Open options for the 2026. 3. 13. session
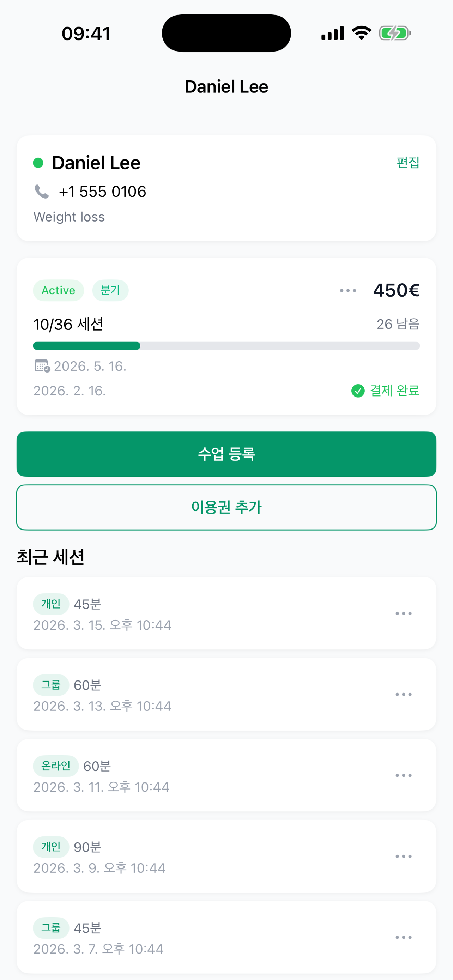453x980 pixels. [x=403, y=695]
